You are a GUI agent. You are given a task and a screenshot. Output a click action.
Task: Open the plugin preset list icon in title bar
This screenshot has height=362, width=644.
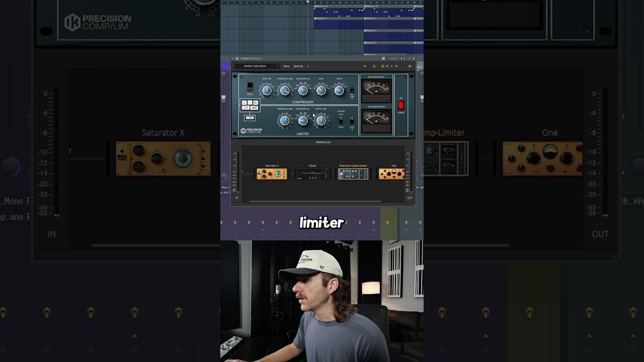[x=383, y=58]
